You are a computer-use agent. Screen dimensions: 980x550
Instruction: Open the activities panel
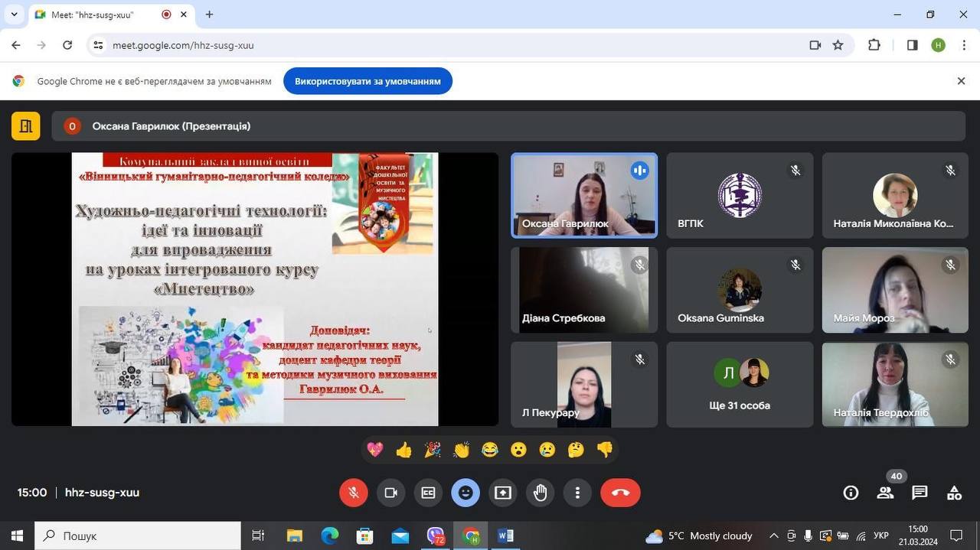click(954, 493)
